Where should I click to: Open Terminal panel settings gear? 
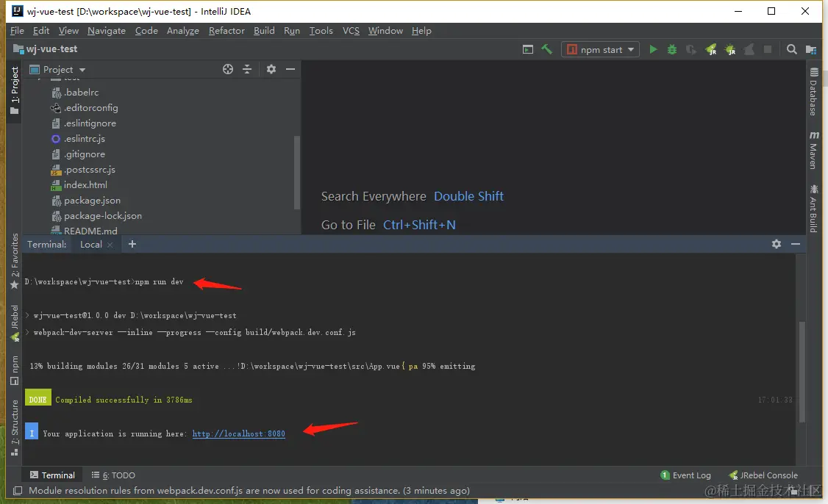(777, 244)
